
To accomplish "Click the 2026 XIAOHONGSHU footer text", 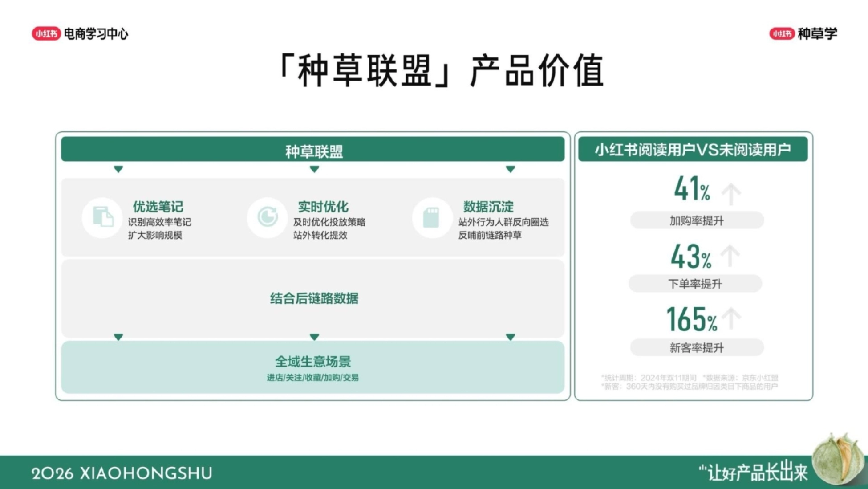I will (x=122, y=473).
